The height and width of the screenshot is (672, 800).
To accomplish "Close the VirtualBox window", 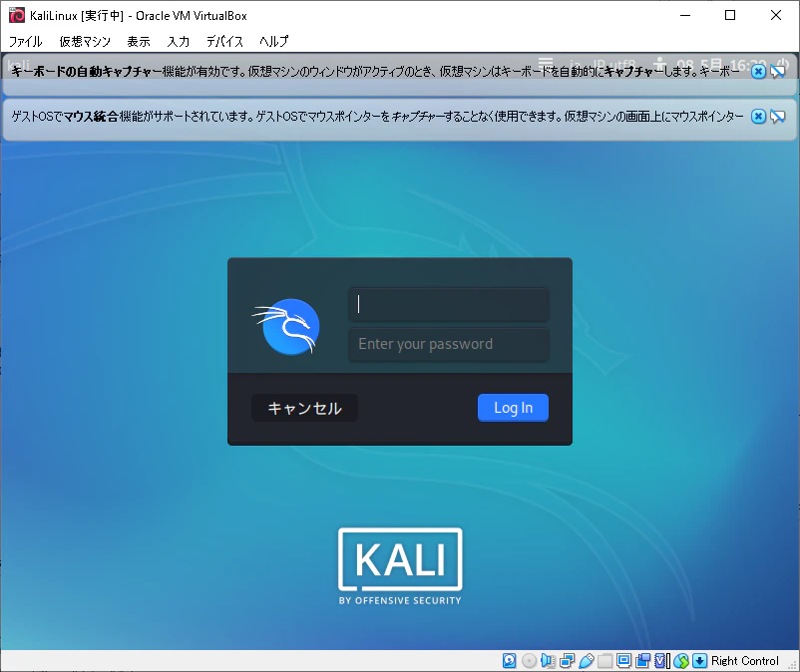I will click(775, 15).
